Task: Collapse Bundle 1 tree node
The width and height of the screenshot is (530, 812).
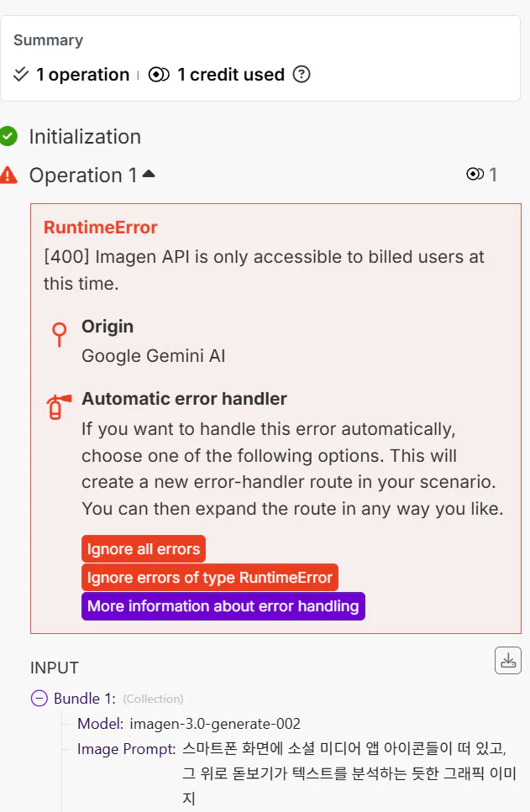Action: (x=39, y=698)
